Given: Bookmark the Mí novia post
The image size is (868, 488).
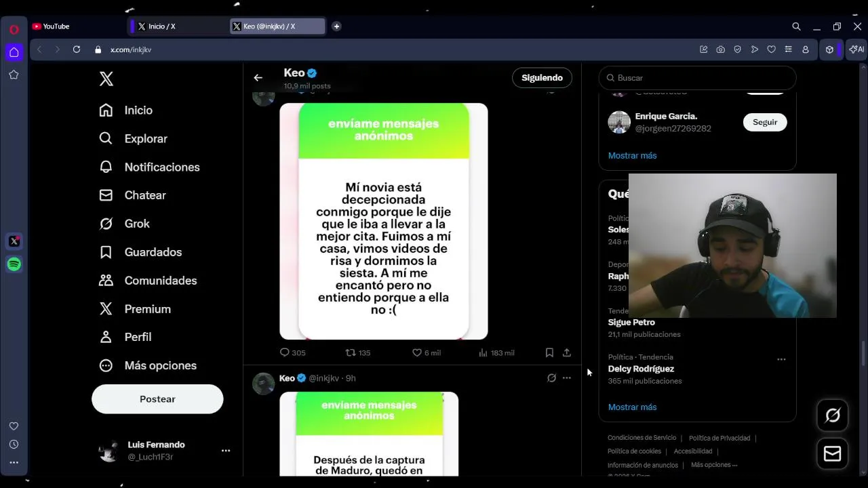Looking at the screenshot, I should 549,352.
